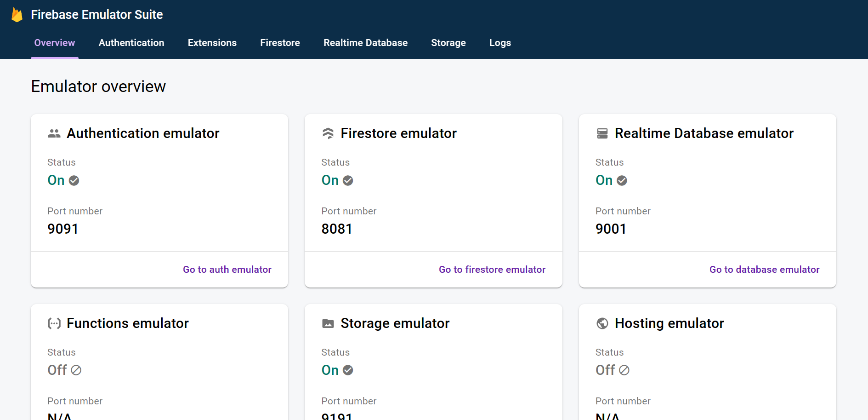Click the Emulator overview heading

98,86
